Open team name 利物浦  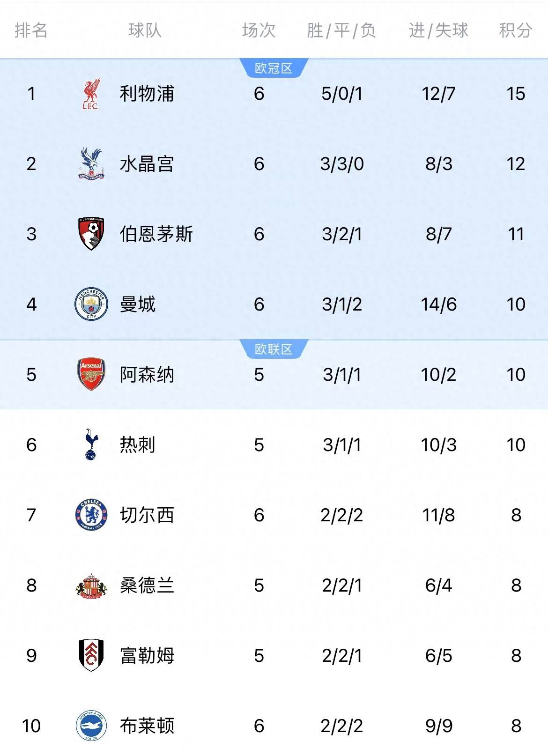pos(147,94)
